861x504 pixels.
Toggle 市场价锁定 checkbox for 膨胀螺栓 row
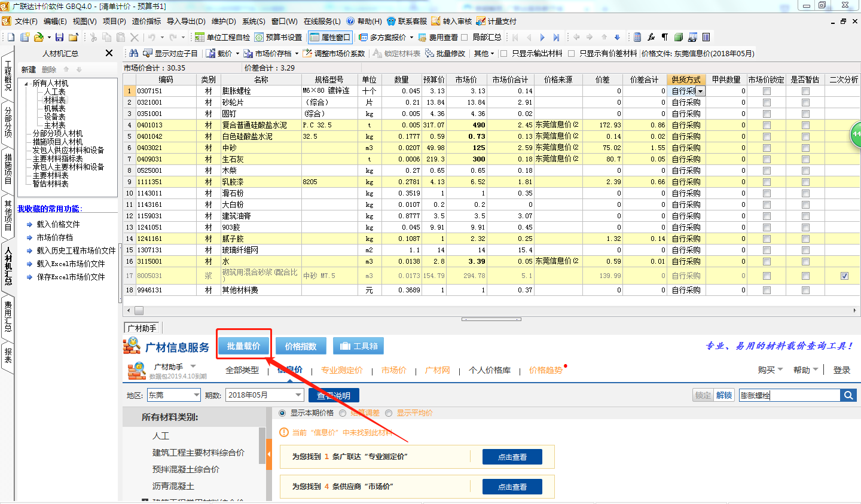pyautogui.click(x=767, y=91)
